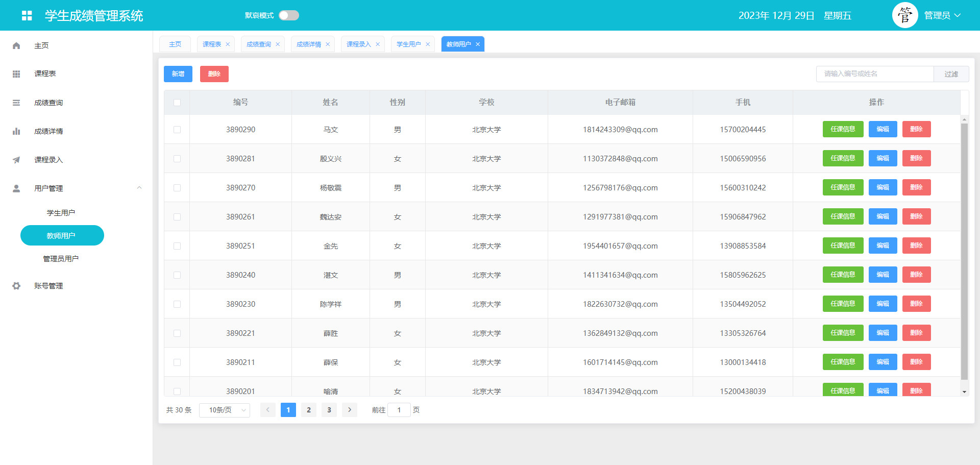Screen dimensions: 980x465
Task: Check the row checkbox for 3890240
Action: [177, 275]
